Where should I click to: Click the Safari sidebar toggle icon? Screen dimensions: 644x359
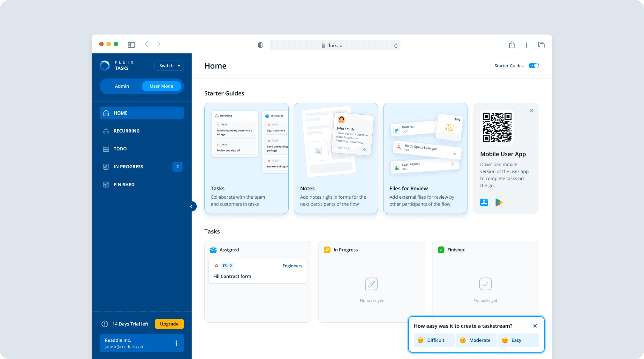[131, 45]
